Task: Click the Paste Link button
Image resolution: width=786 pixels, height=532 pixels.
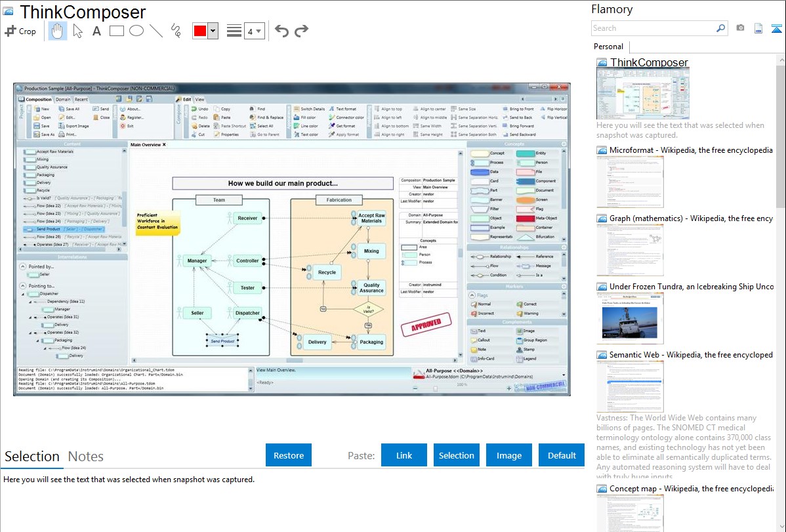Action: 404,455
